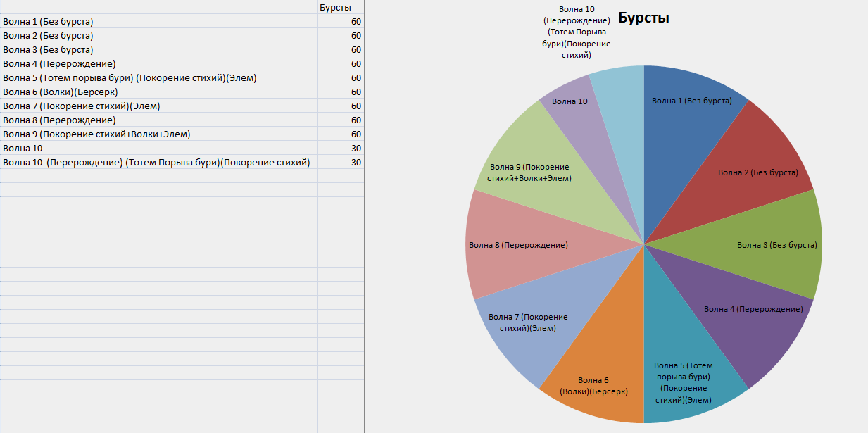This screenshot has height=433, width=868.
Task: Select the cell Волна 7 (Покорение стихий)(Элем)
Action: coord(159,106)
